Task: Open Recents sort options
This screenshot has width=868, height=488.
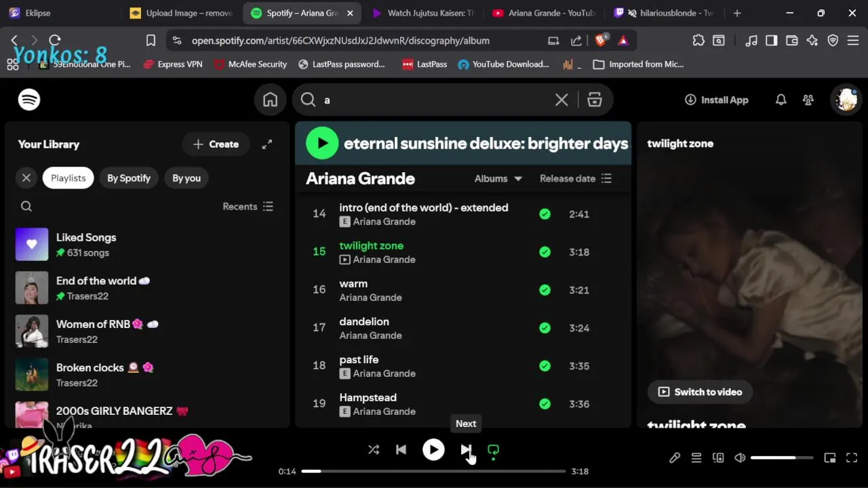Action: coord(248,206)
